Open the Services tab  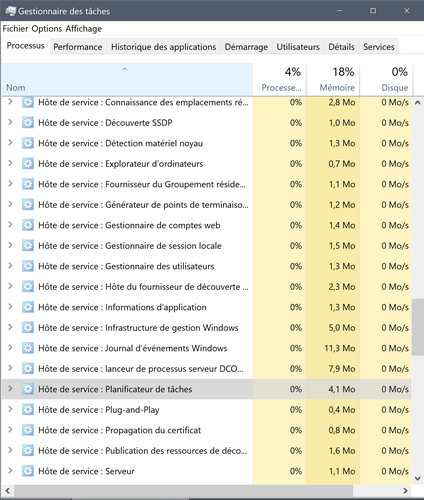pyautogui.click(x=379, y=47)
